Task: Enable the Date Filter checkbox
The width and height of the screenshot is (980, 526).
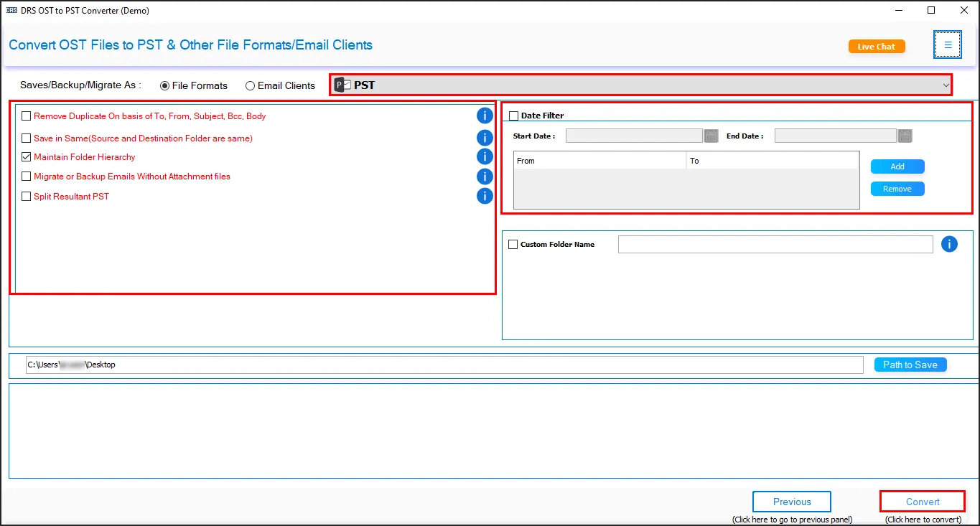Action: click(513, 116)
